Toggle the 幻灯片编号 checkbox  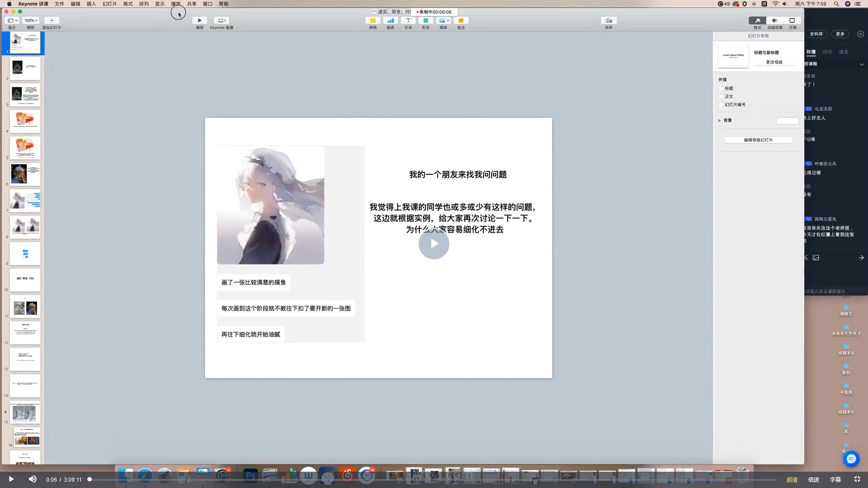tap(721, 105)
